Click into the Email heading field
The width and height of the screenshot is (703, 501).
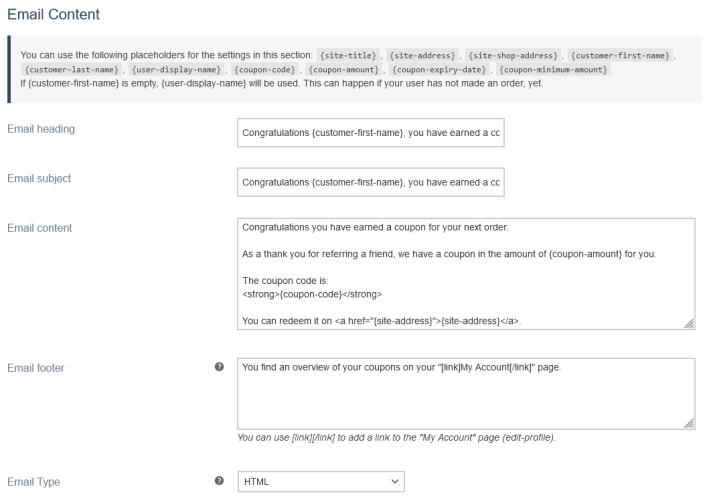(x=370, y=134)
